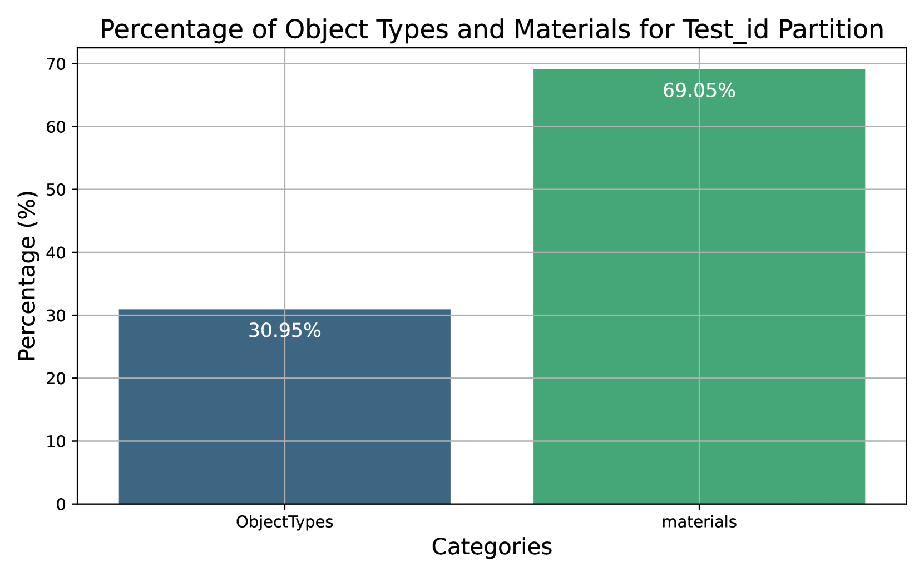Click the Categories x-axis label
The image size is (924, 577).
pos(492,547)
